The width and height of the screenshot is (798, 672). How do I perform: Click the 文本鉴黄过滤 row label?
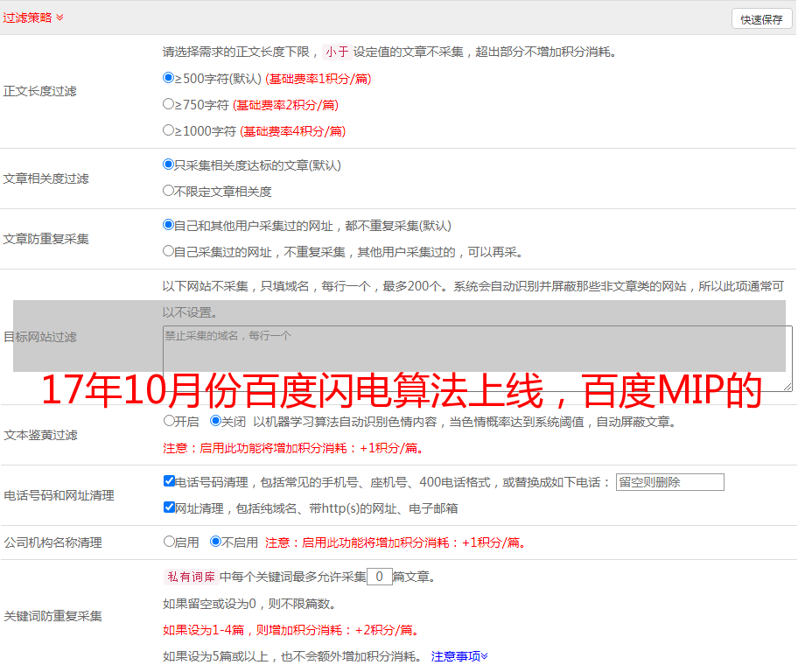(41, 435)
